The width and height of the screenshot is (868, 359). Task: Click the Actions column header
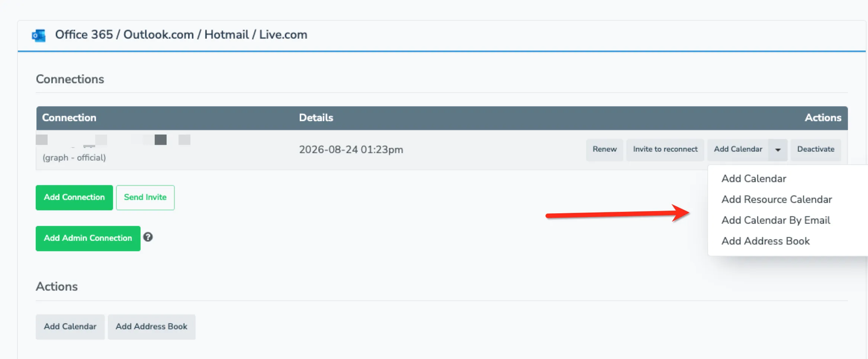click(823, 118)
